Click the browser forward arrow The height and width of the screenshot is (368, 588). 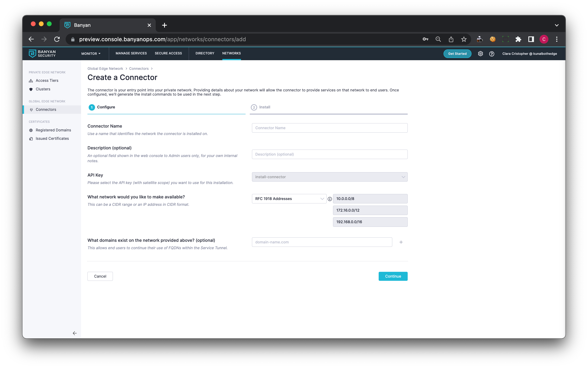pyautogui.click(x=44, y=39)
